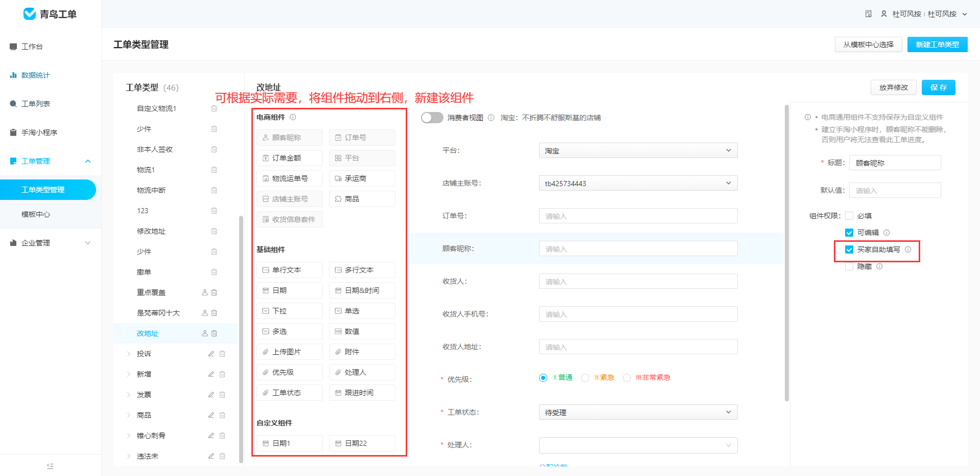Image resolution: width=980 pixels, height=476 pixels.
Task: Click the 标题 field containing 顾客昵称
Action: point(895,163)
